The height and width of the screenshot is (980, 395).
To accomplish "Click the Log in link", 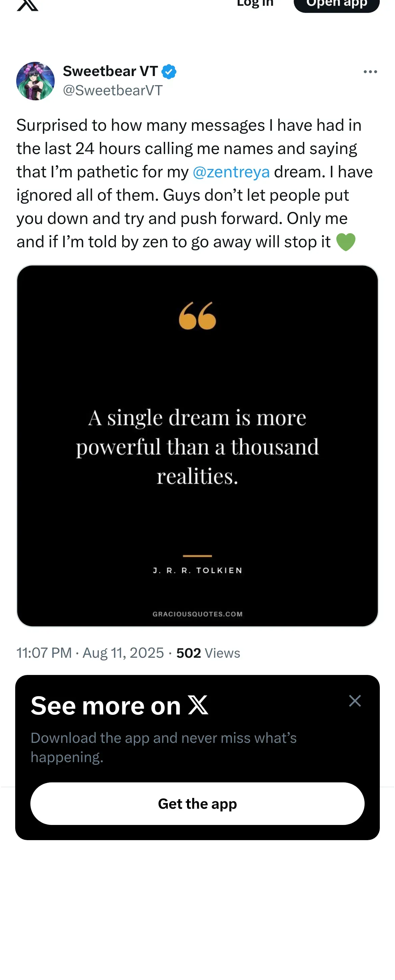I will [255, 4].
